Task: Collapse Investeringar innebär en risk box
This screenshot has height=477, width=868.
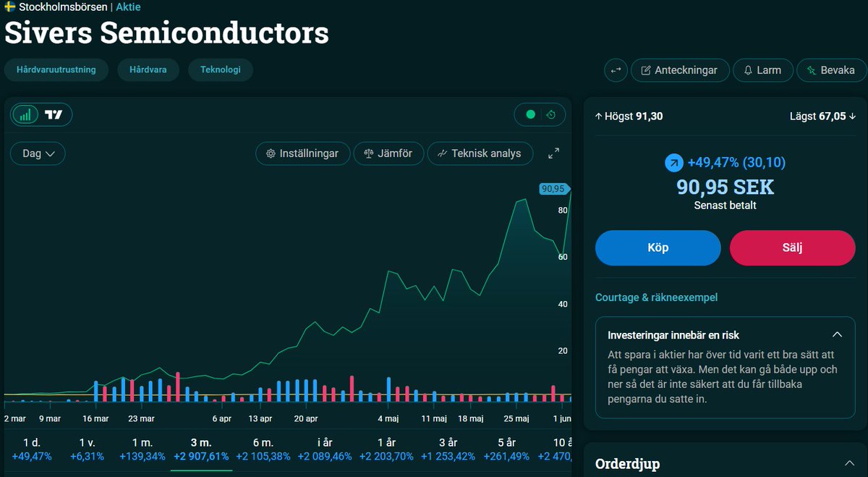Action: pyautogui.click(x=837, y=335)
